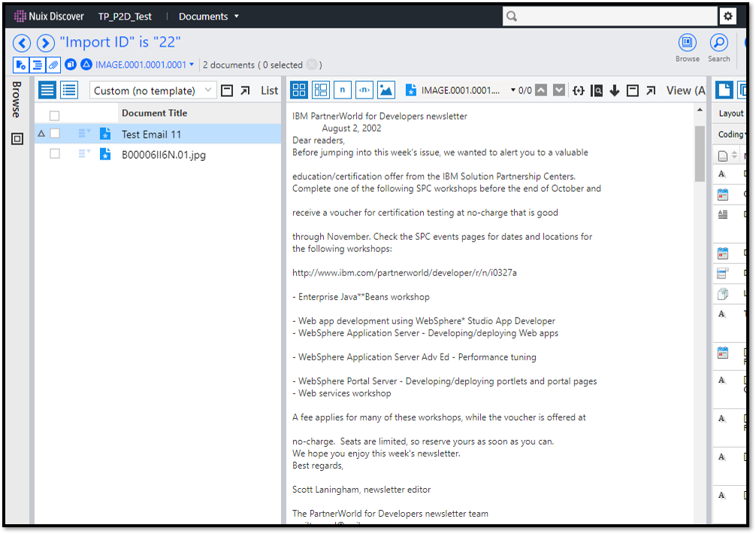Maximize the List pane with the window icon
756x534 pixels.
[x=227, y=91]
